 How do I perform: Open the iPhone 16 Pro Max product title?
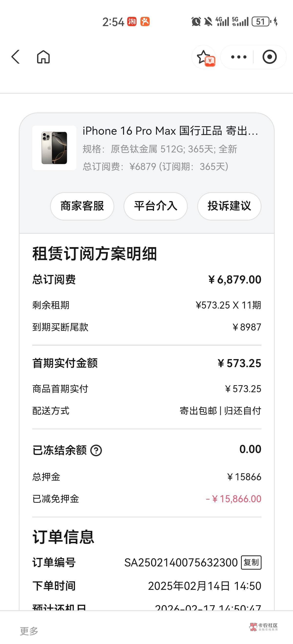170,131
